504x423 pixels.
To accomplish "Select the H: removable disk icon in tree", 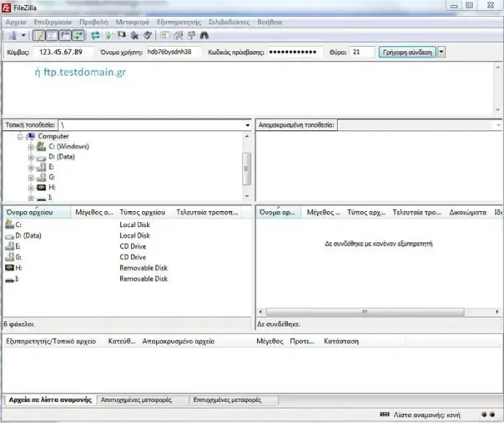I will 41,187.
